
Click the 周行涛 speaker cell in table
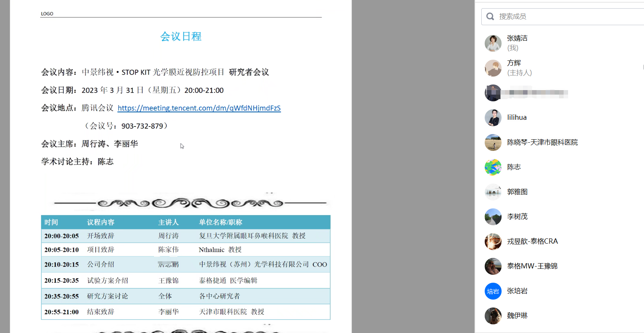[168, 236]
